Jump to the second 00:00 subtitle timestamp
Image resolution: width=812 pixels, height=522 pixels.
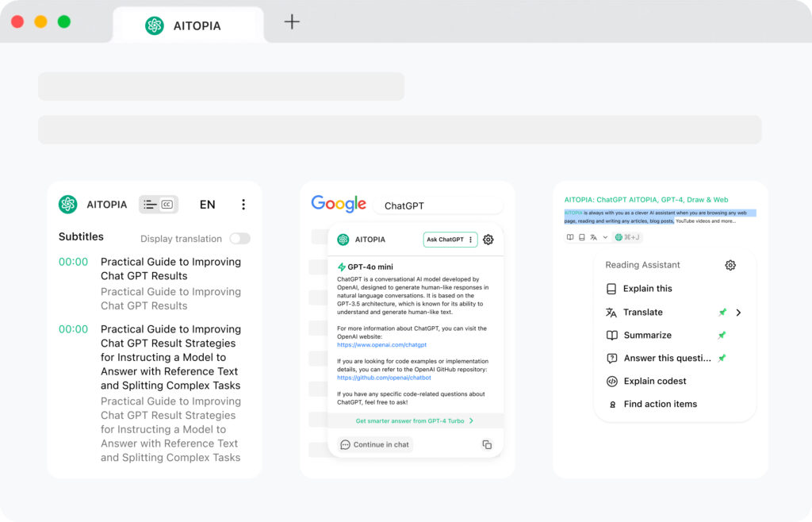[73, 329]
